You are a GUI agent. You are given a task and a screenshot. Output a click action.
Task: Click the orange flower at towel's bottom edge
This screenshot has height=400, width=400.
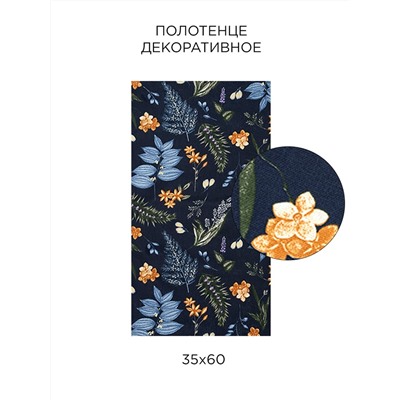point(254,332)
